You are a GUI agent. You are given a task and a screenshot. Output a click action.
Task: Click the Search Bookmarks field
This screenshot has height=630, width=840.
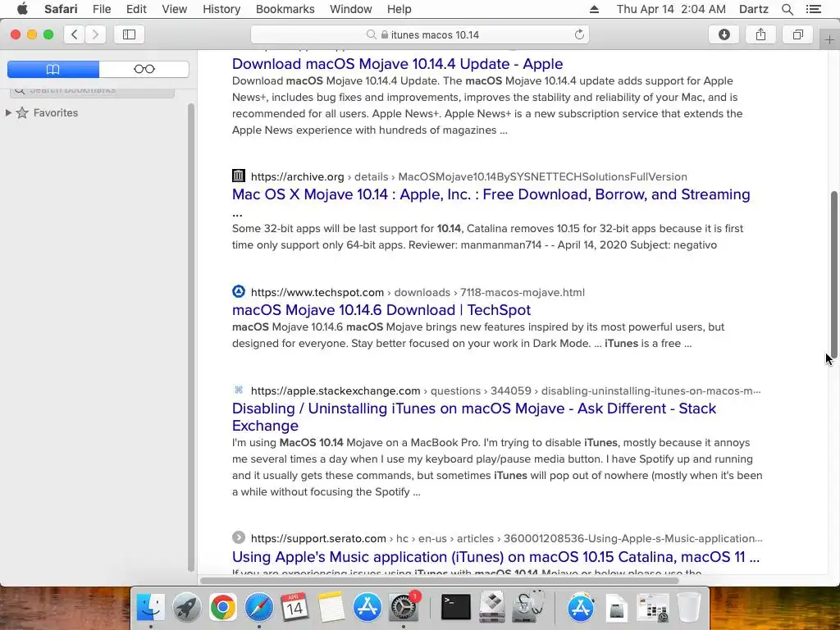[92, 90]
